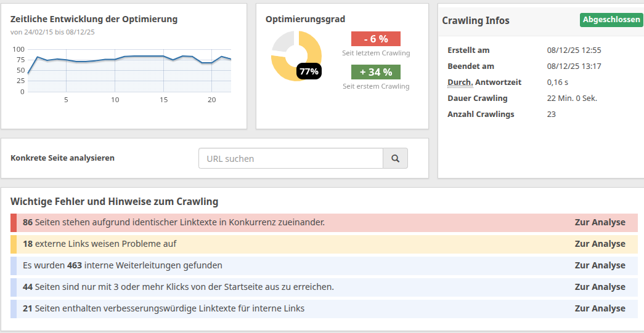The height and width of the screenshot is (333, 644).
Task: Click the green Abgeschlossen status badge
Action: pos(611,20)
